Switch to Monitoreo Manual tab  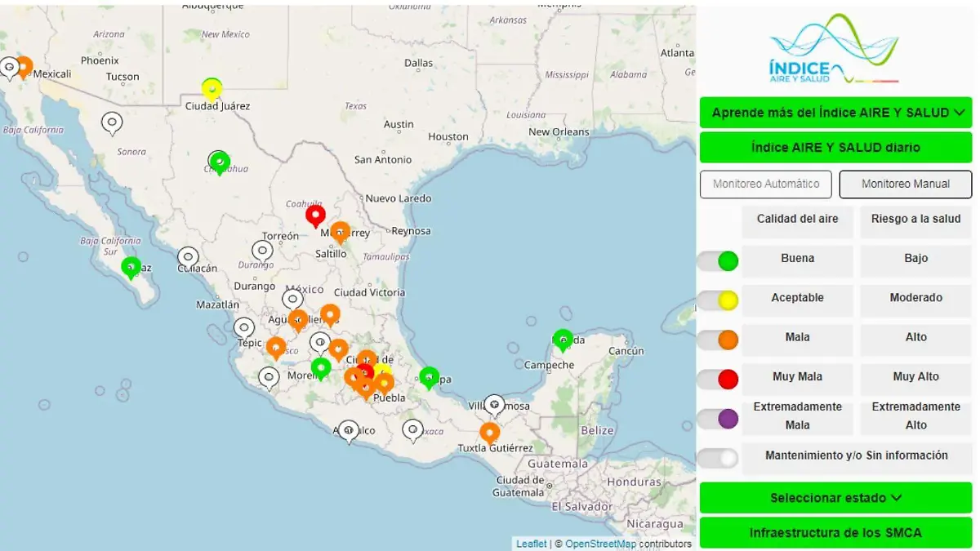[905, 184]
